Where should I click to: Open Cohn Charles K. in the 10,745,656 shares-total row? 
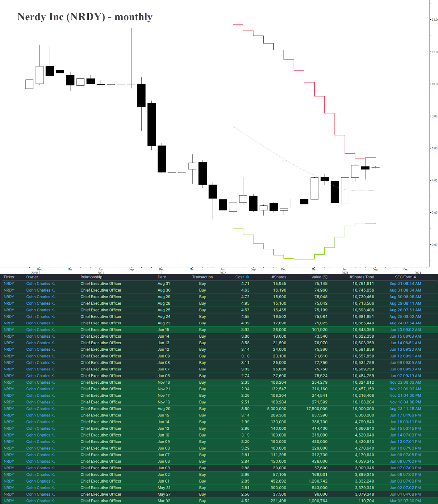41,290
